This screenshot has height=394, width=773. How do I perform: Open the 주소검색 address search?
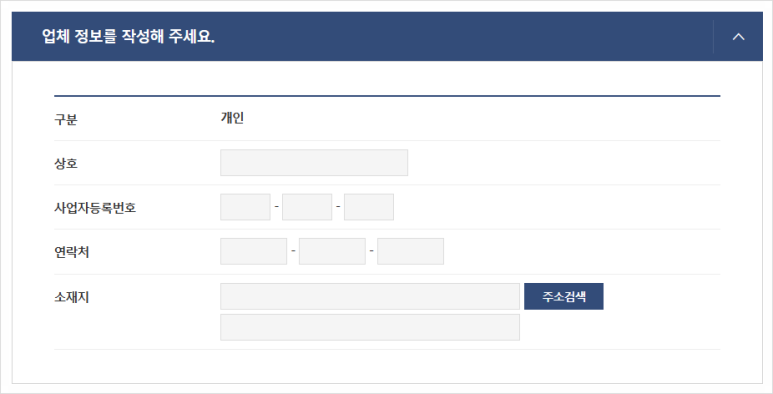point(563,296)
